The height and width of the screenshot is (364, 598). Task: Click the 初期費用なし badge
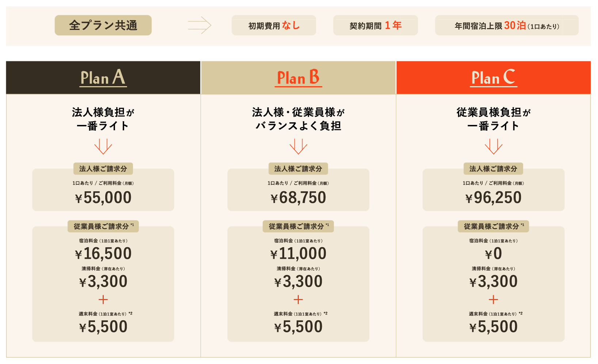point(274,26)
